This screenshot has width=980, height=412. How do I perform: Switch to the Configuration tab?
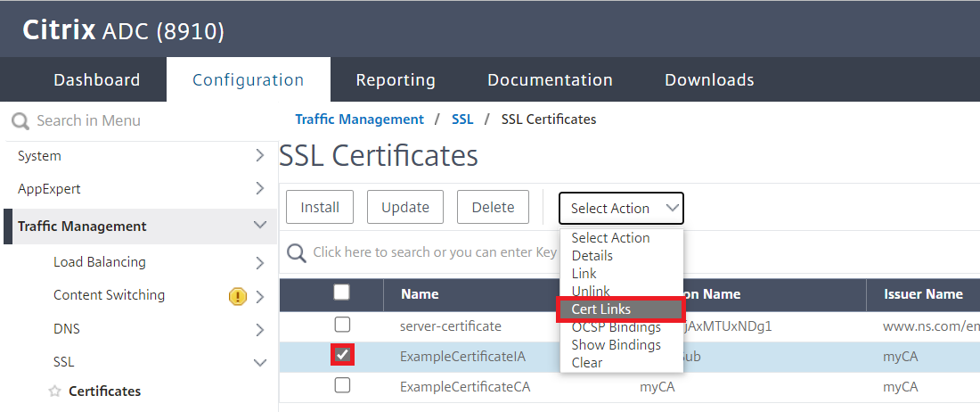point(249,80)
